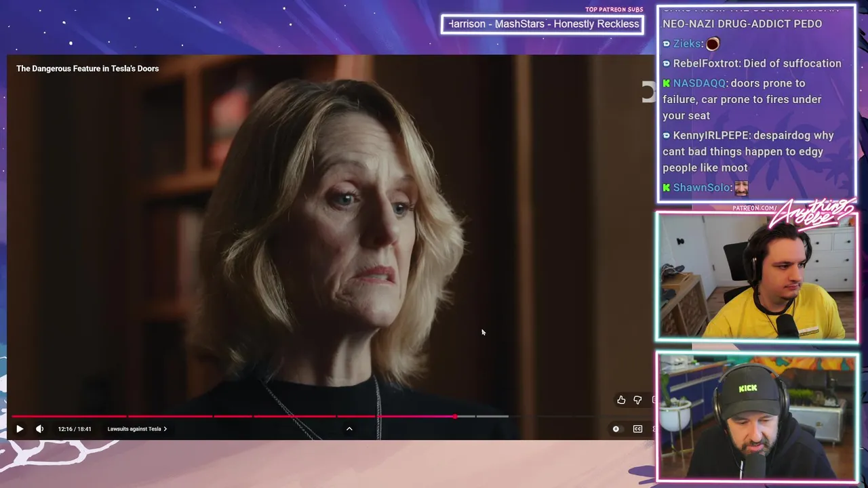Click username KennyIRLPEPE in chat
Viewport: 868px width, 488px height.
pyautogui.click(x=711, y=135)
